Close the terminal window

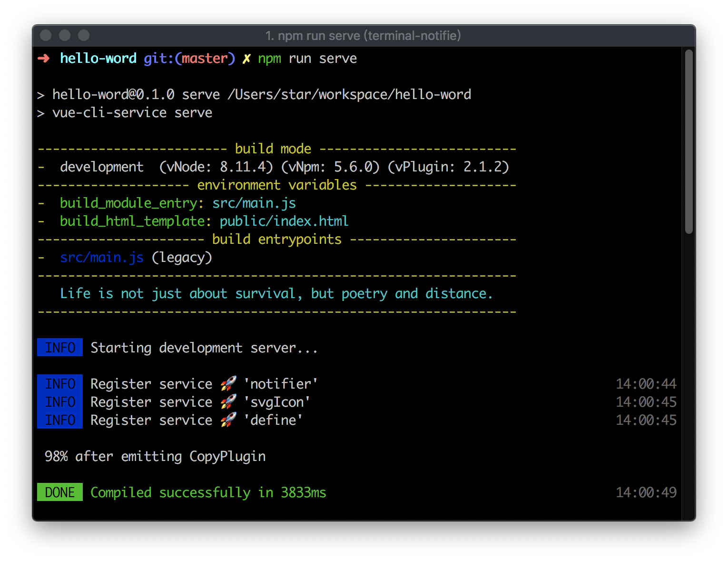(x=46, y=36)
